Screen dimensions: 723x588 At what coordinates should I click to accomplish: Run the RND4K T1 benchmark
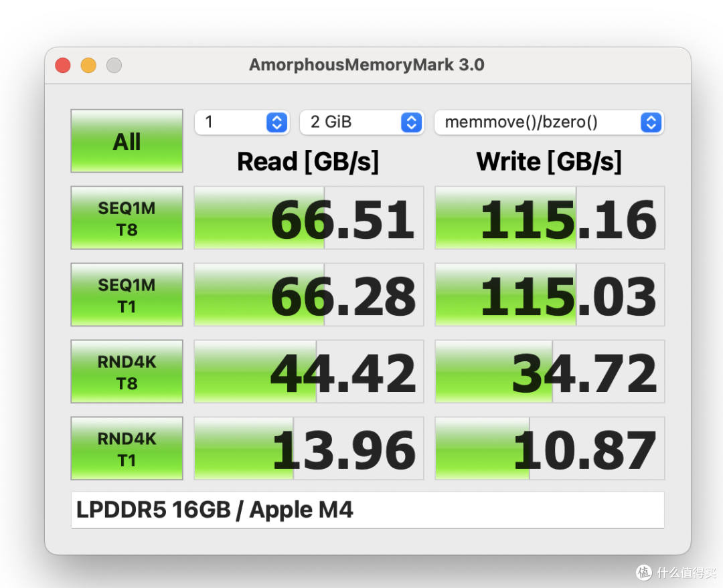[x=127, y=449]
